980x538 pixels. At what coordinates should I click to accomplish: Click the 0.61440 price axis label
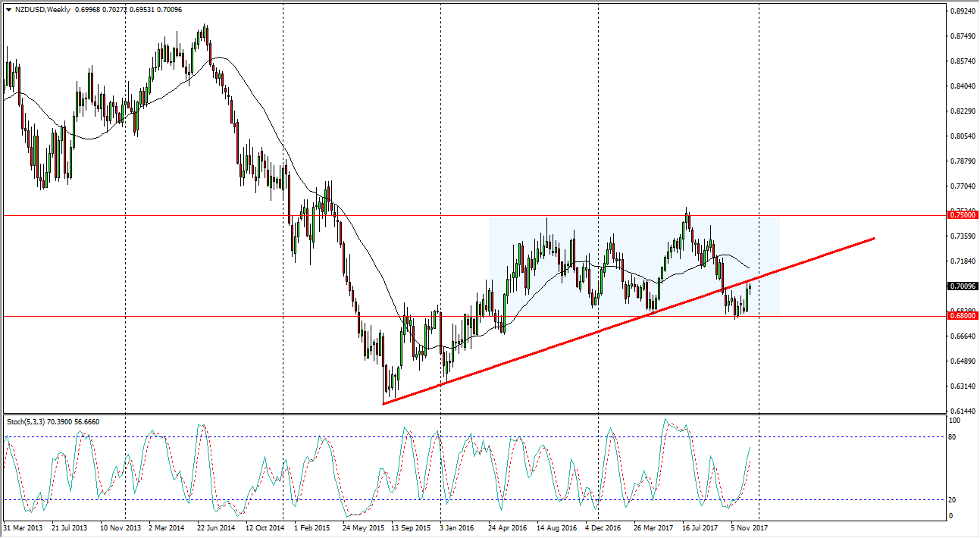click(960, 411)
